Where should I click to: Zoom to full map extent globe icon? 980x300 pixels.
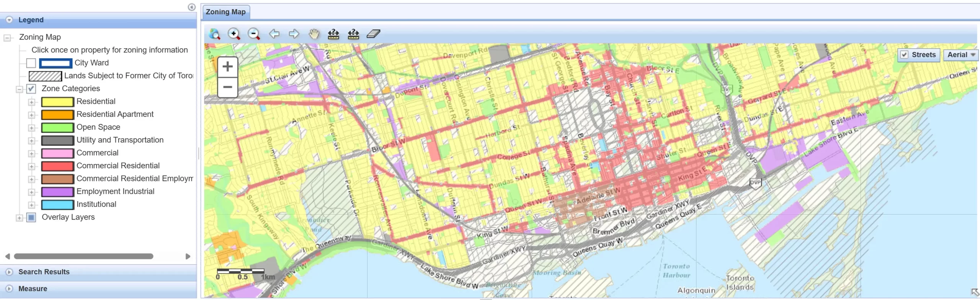click(214, 34)
